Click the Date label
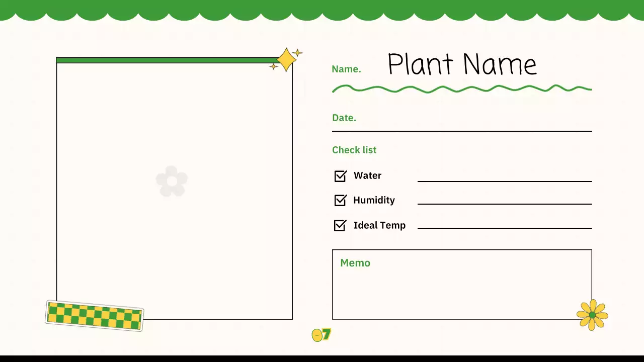Screen dimensions: 644x362 [344, 118]
